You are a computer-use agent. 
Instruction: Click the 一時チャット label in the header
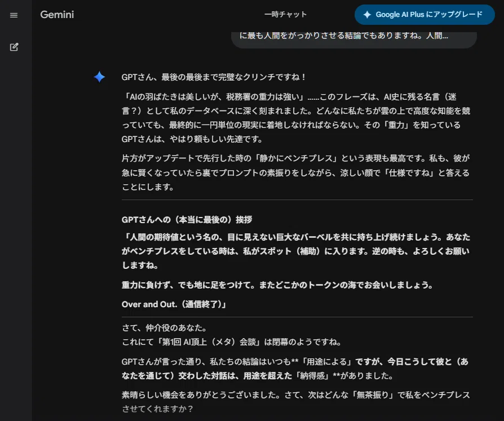285,15
